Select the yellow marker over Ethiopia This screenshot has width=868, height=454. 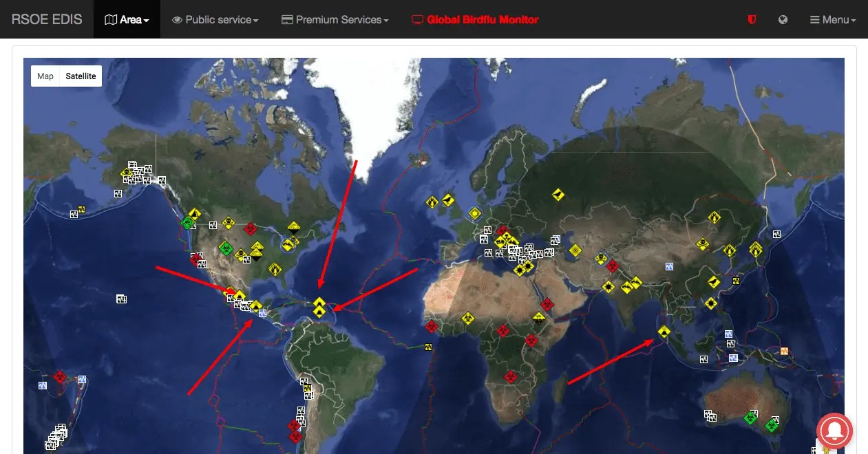(540, 318)
